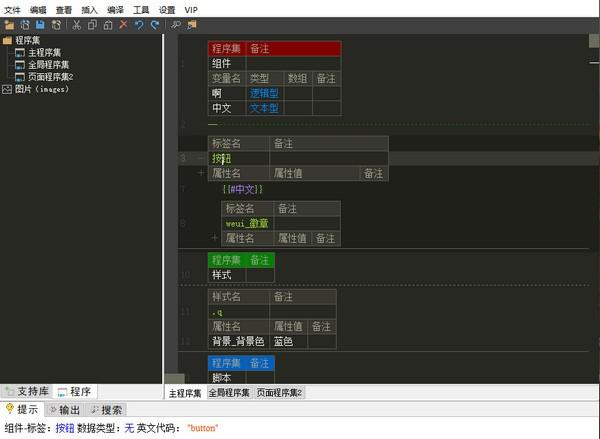
Task: Collapse the 按钮 tag row minus expander
Action: tap(202, 158)
